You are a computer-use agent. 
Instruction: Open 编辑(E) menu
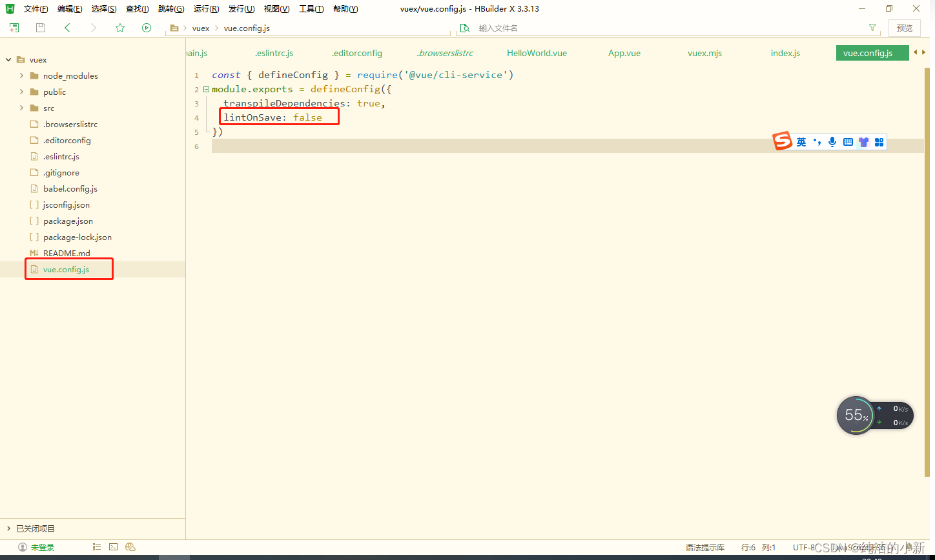[x=70, y=9]
